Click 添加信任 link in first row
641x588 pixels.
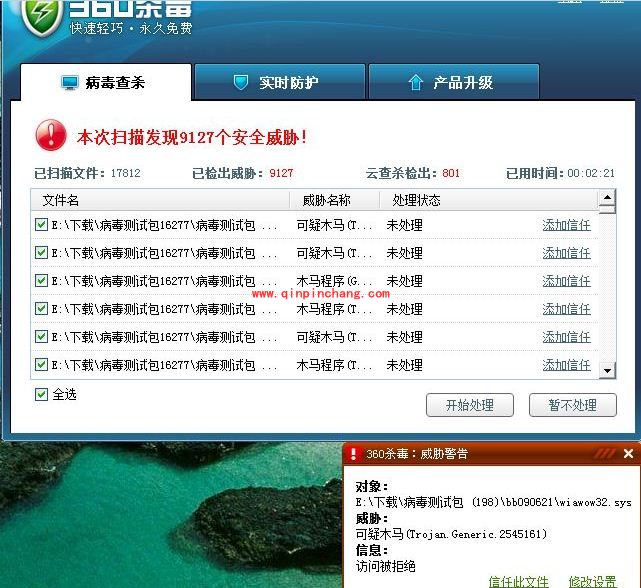click(x=567, y=225)
